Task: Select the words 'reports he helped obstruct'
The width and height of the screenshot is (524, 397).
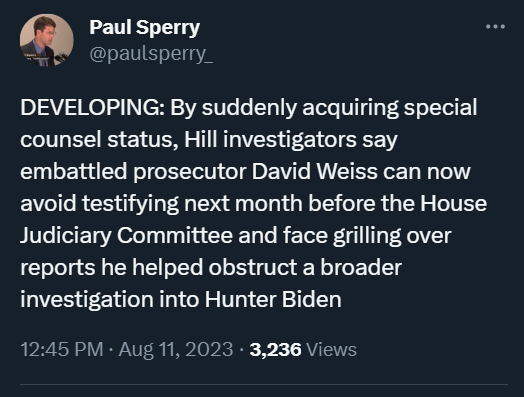Action: click(x=159, y=268)
